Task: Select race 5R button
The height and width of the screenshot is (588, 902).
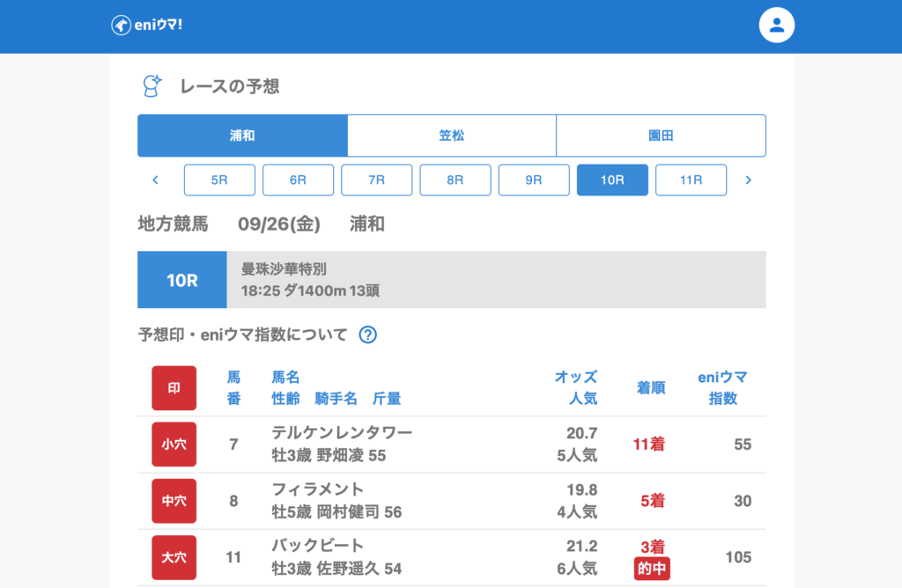Action: click(219, 180)
